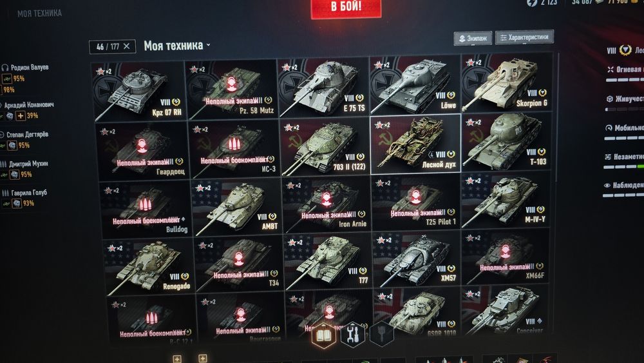Click the tank list vertical scrollbar

point(557,119)
